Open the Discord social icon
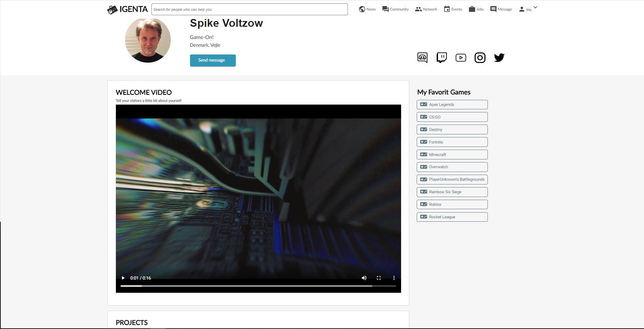644x329 pixels. pos(422,58)
